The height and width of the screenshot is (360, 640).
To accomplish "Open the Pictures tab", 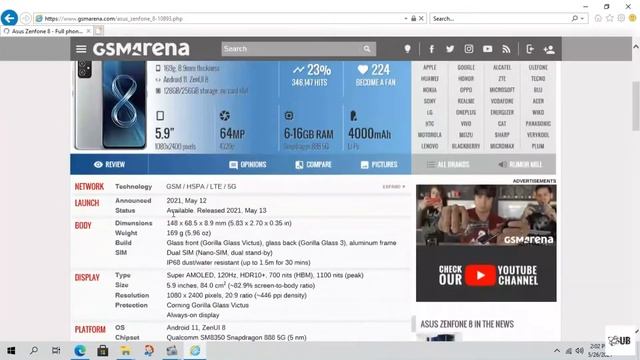I will point(379,164).
